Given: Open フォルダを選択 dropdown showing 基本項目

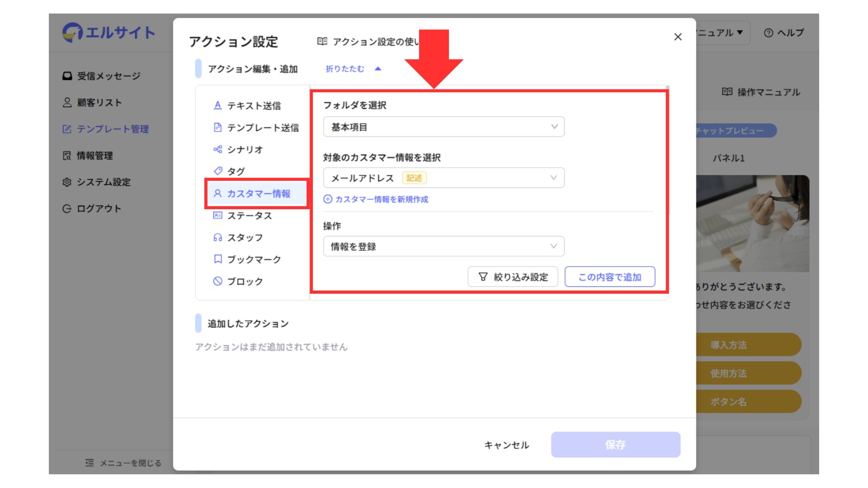Looking at the screenshot, I should coord(443,127).
